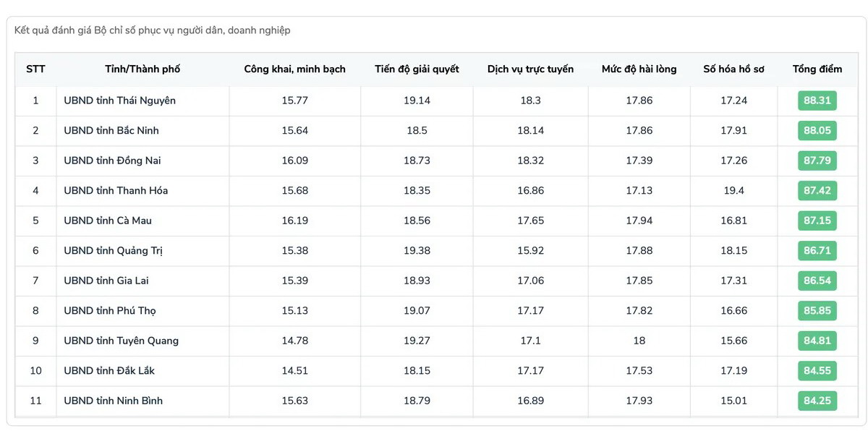This screenshot has width=868, height=431.
Task: Click the STT column header
Action: tap(35, 69)
